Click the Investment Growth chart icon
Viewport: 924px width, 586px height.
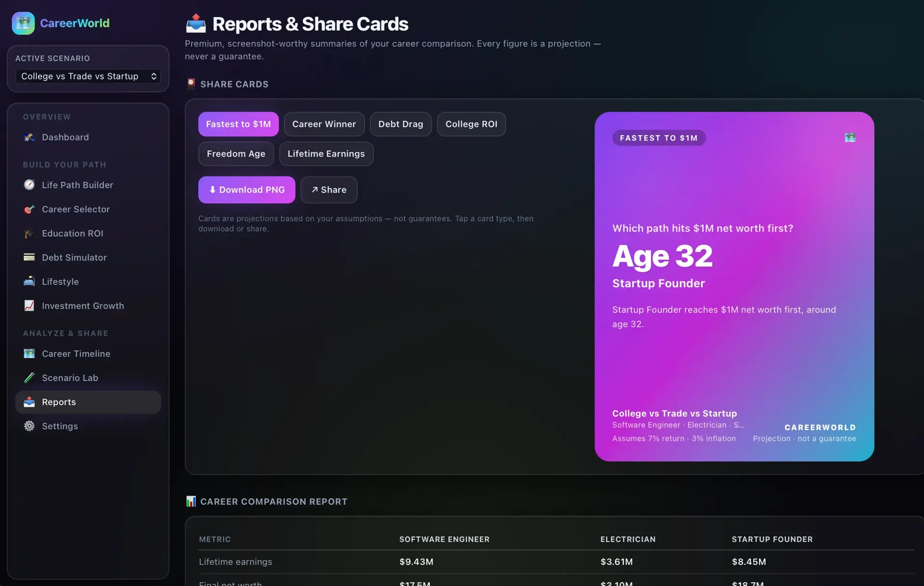(29, 306)
